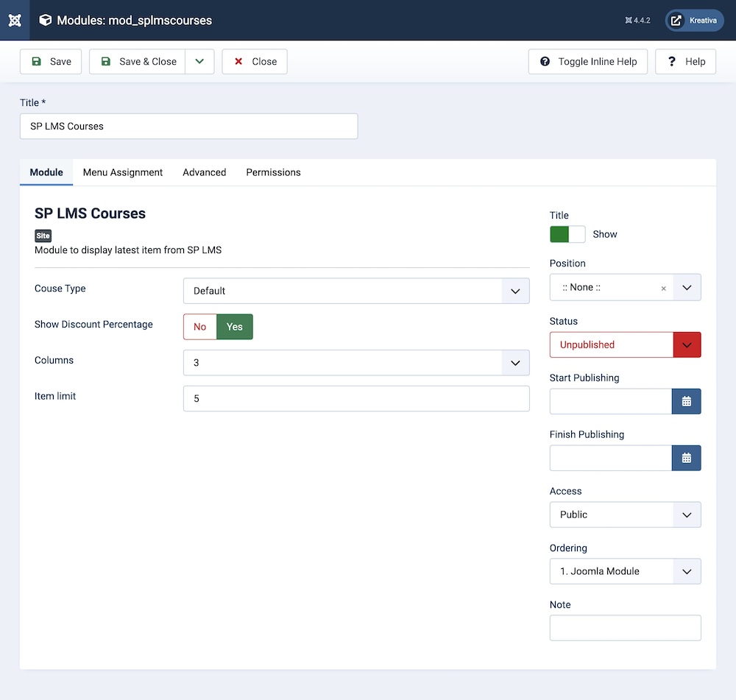Open the Permissions tab
Screen dimensions: 736x700
[x=273, y=172]
